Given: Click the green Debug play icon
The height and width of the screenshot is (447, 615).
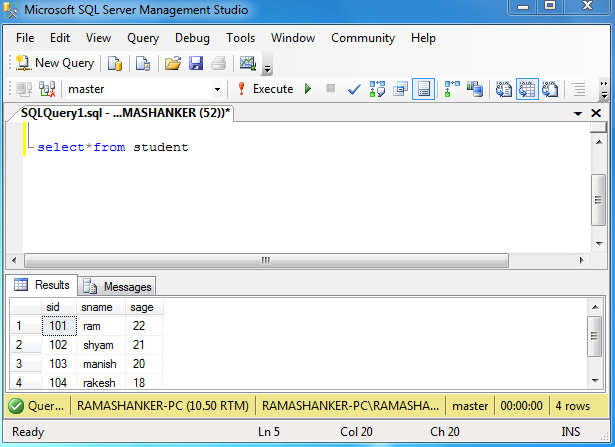Looking at the screenshot, I should point(308,89).
